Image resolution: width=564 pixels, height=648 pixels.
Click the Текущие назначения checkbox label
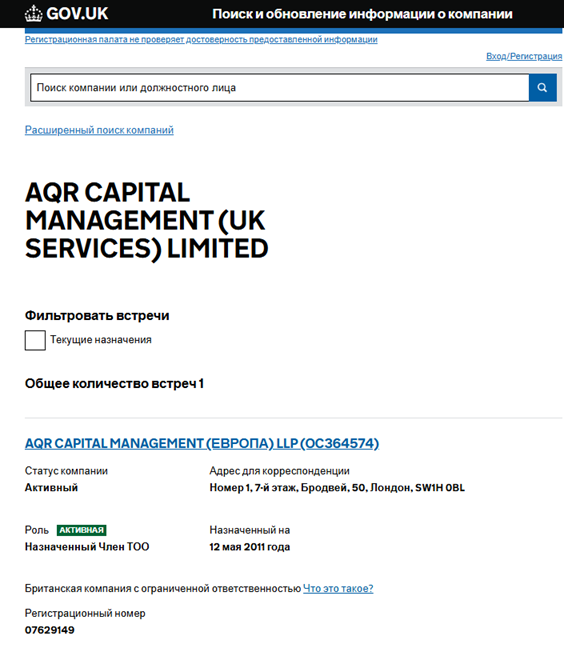[101, 340]
